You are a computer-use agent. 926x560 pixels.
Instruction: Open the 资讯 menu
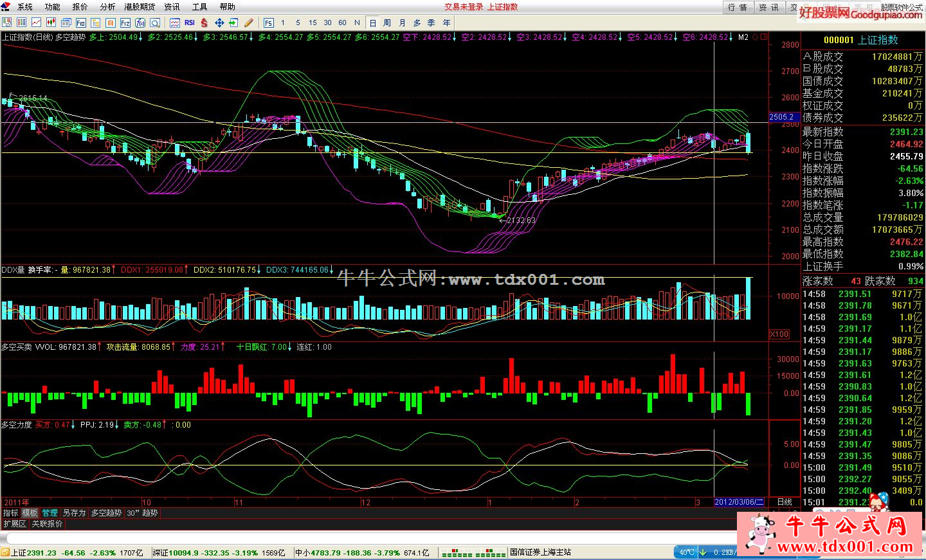172,6
